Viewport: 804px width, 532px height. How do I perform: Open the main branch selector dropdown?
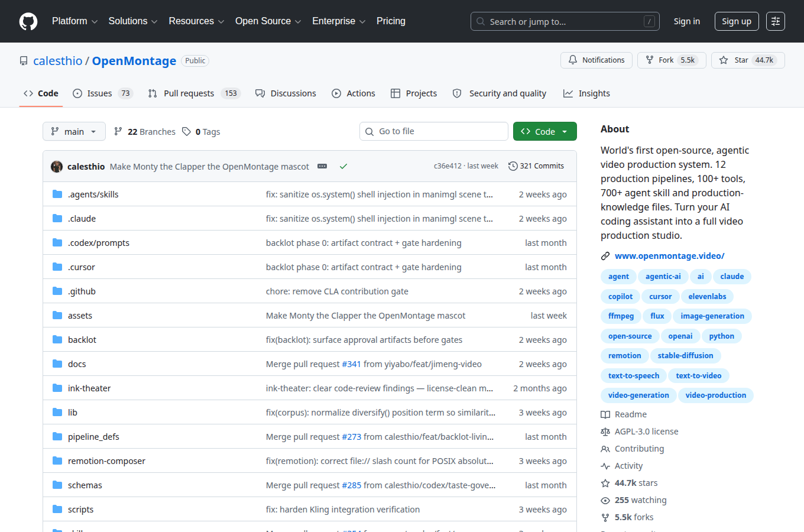point(74,131)
